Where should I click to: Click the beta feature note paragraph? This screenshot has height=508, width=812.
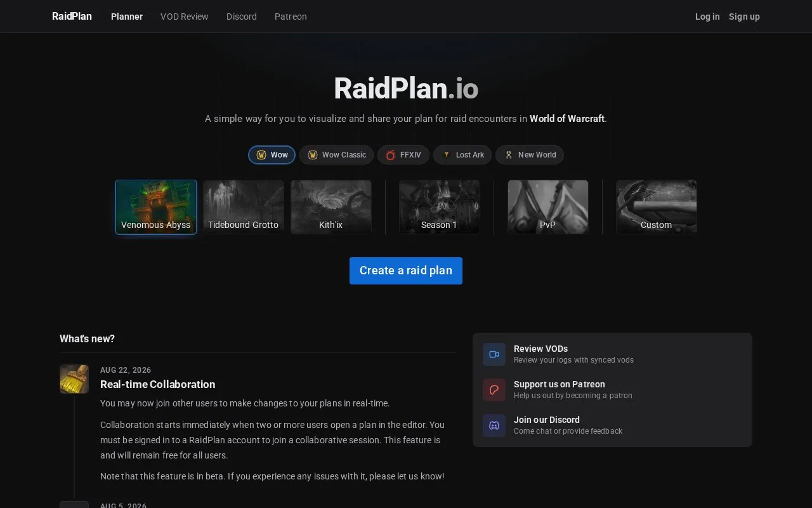pos(272,476)
